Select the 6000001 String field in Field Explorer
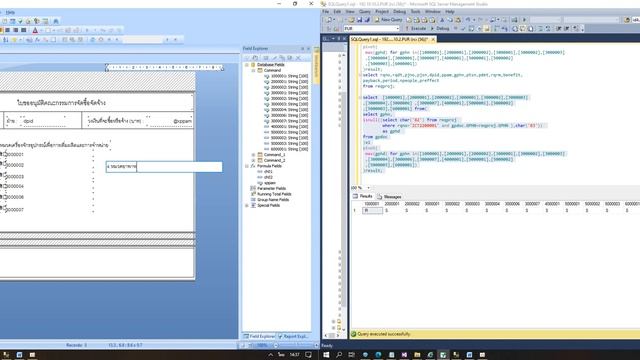This screenshot has width=640, height=360. [286, 149]
